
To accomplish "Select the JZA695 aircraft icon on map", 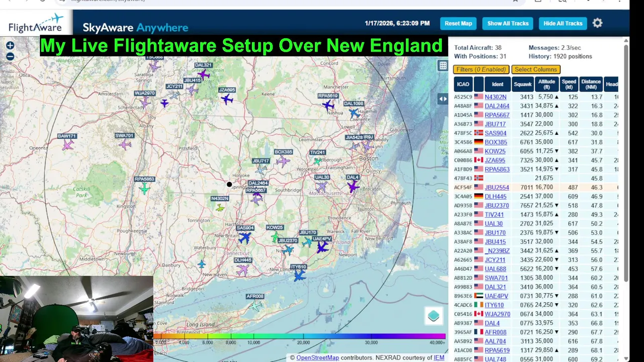I will point(227,99).
